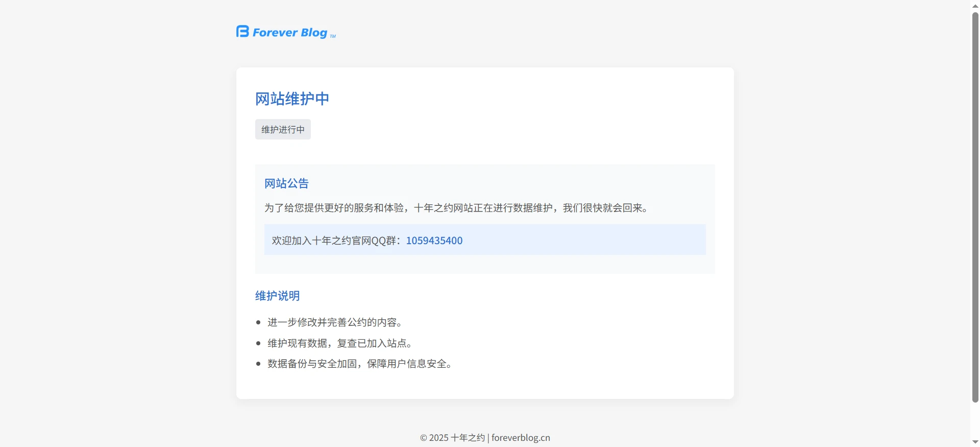Click the "© 2025 十年之约" footer text
980x447 pixels.
(x=452, y=438)
